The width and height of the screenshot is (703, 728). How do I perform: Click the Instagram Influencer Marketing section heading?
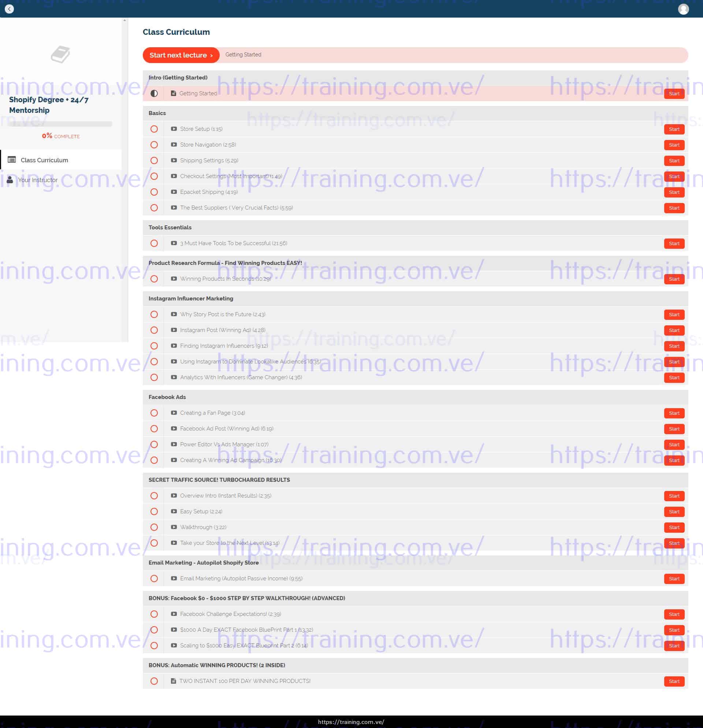(191, 298)
